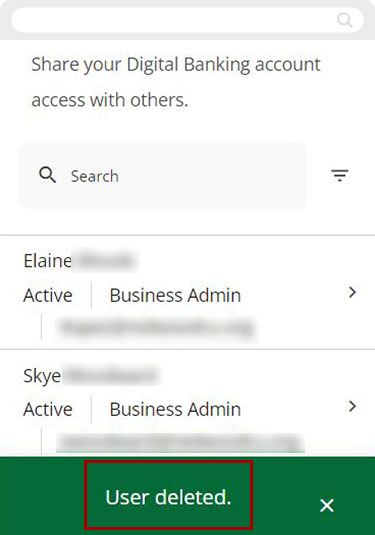The width and height of the screenshot is (375, 535).
Task: Click the magnifying glass beside Search placeholder
Action: click(x=47, y=175)
